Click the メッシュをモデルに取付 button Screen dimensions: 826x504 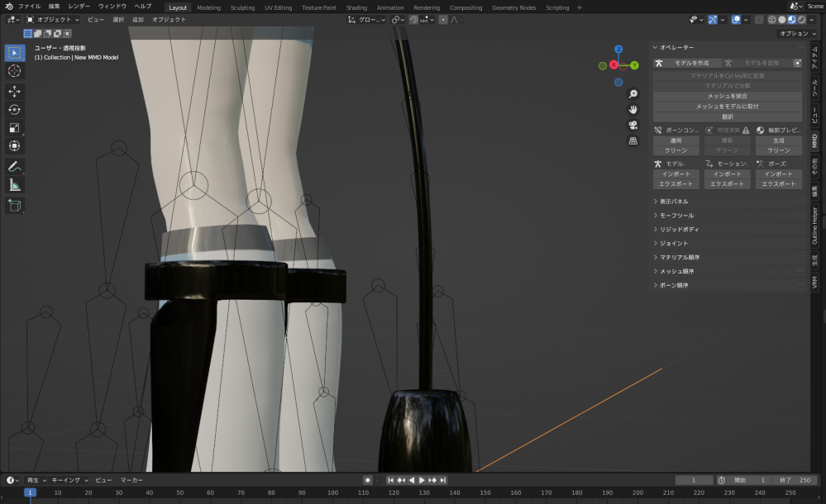(x=728, y=107)
